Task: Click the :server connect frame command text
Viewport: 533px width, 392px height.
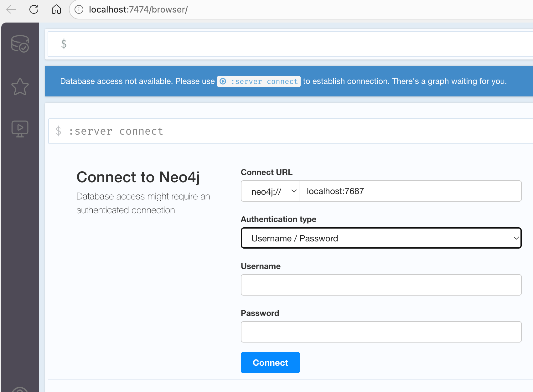Action: click(116, 131)
